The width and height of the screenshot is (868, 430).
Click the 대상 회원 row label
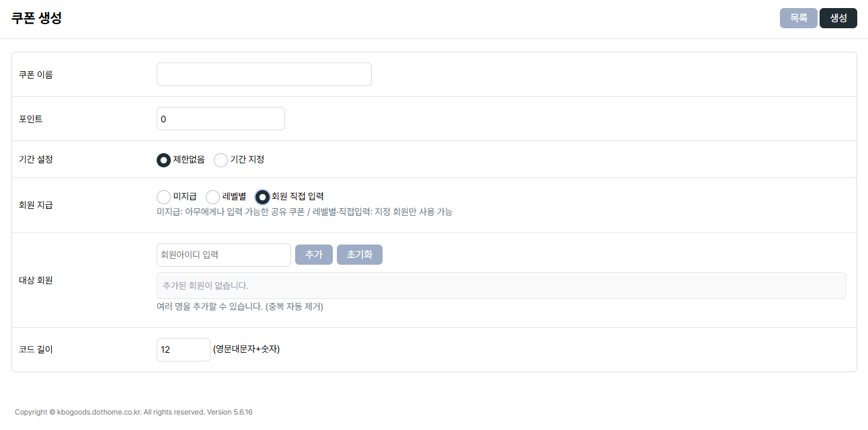pyautogui.click(x=36, y=280)
